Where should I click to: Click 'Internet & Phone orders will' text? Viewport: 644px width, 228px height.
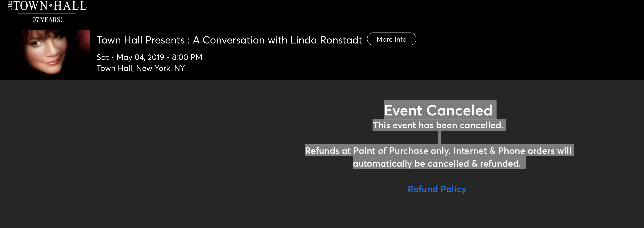point(512,151)
